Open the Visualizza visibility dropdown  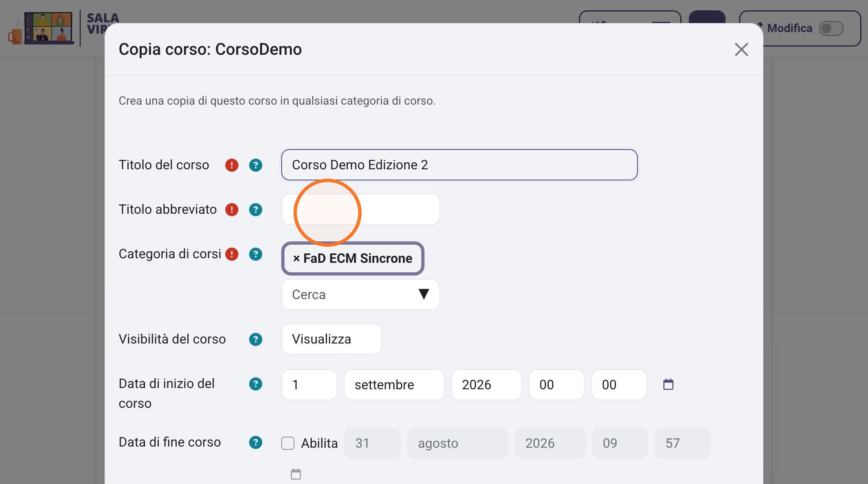click(331, 339)
